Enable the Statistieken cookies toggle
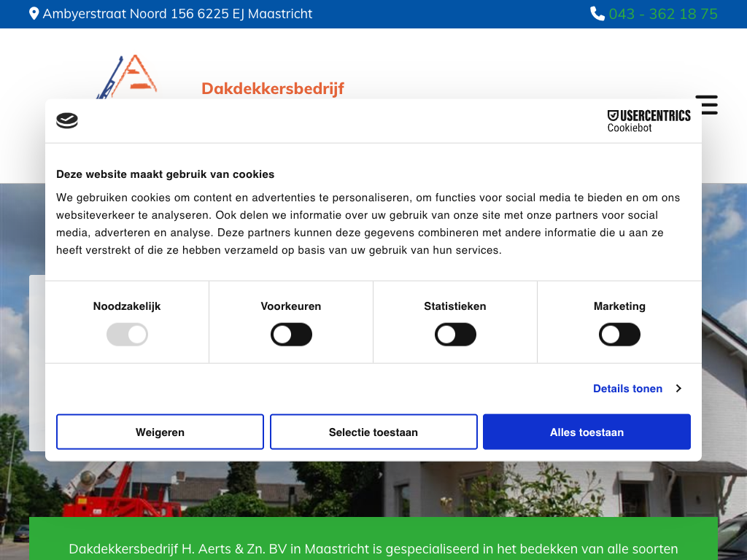Image resolution: width=747 pixels, height=560 pixels. [455, 335]
